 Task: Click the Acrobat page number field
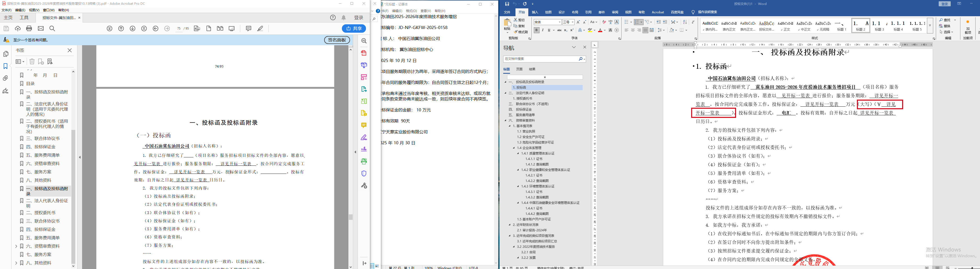[179, 28]
